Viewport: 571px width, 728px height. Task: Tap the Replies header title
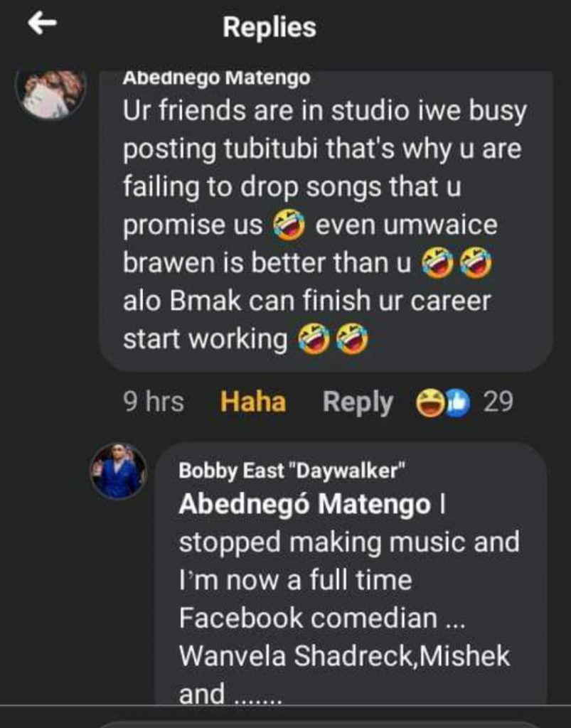(x=269, y=27)
